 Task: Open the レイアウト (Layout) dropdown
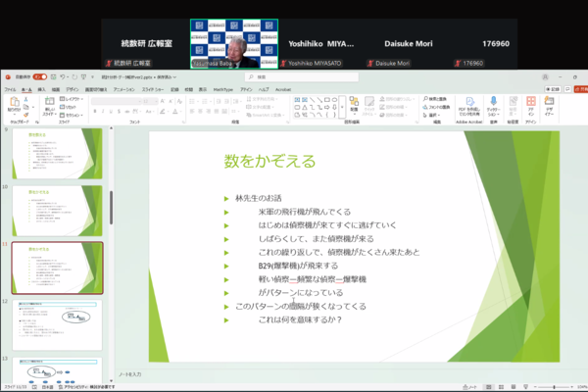point(72,99)
